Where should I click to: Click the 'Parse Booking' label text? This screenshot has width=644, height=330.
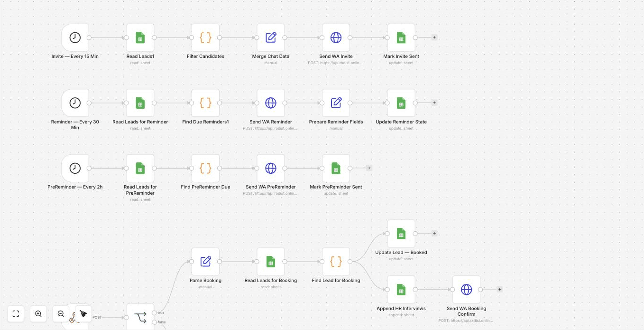[205, 281]
